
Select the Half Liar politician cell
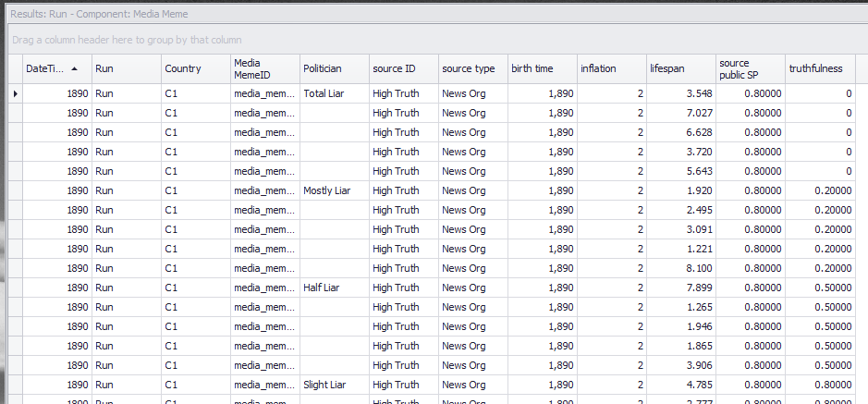pyautogui.click(x=335, y=288)
